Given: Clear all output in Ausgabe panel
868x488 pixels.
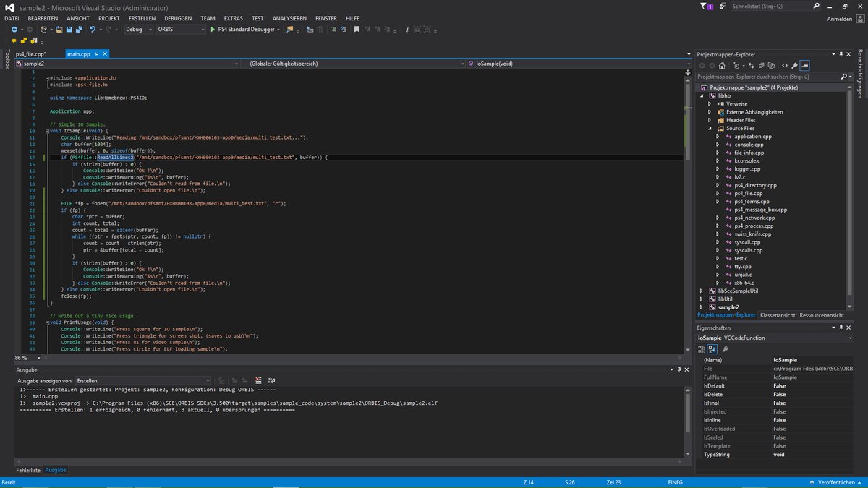Looking at the screenshot, I should coord(257,380).
